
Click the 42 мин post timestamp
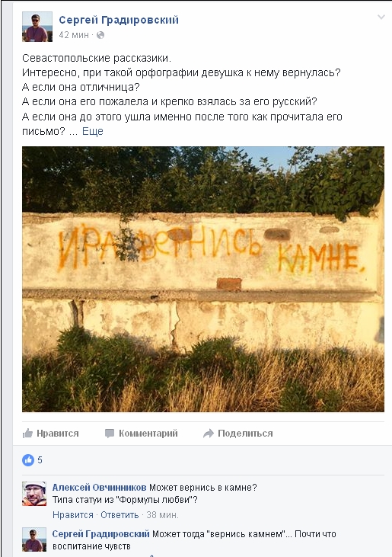(74, 35)
